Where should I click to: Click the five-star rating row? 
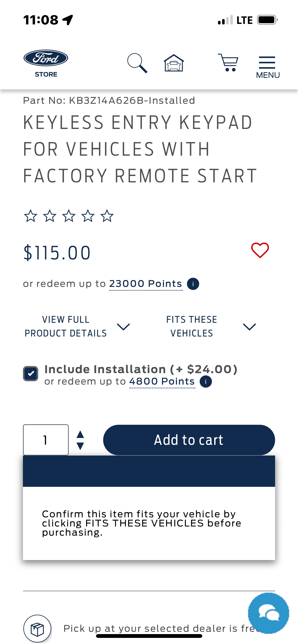click(x=69, y=216)
